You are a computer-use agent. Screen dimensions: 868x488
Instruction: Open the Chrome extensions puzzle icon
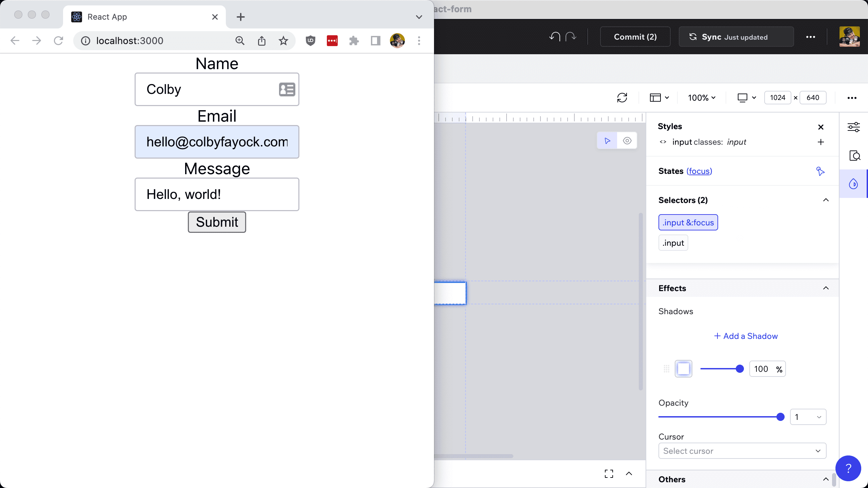tap(354, 41)
